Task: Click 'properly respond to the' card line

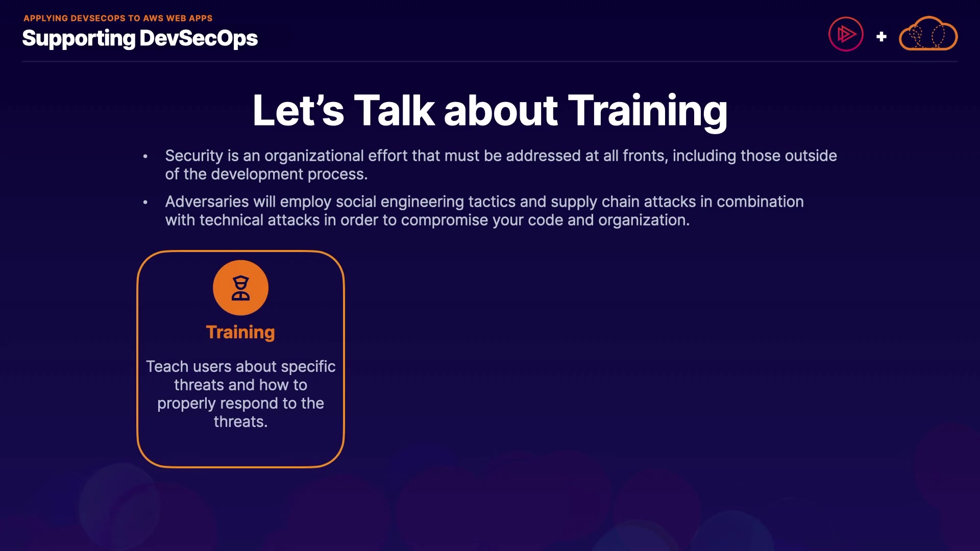Action: (240, 403)
